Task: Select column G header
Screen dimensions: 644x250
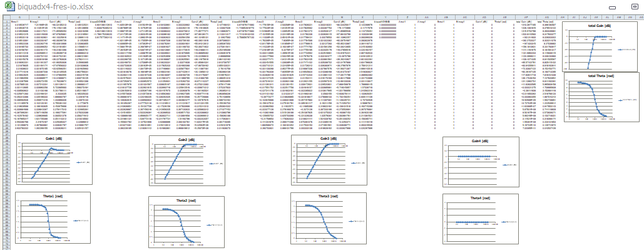Action: (20, 17)
